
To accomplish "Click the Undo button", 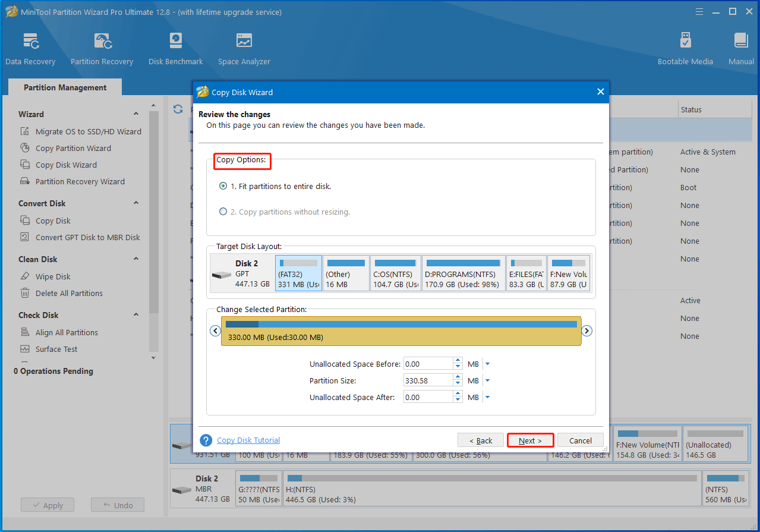I will pos(118,505).
